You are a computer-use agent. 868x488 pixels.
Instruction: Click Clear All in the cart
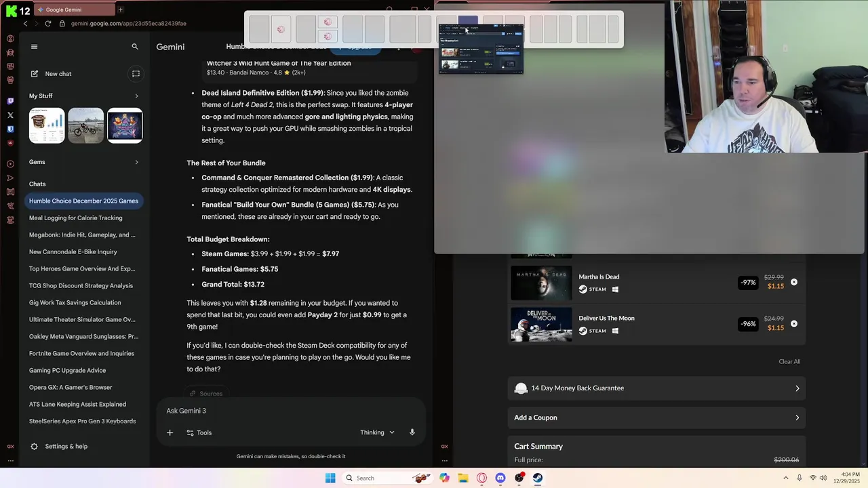[789, 361]
